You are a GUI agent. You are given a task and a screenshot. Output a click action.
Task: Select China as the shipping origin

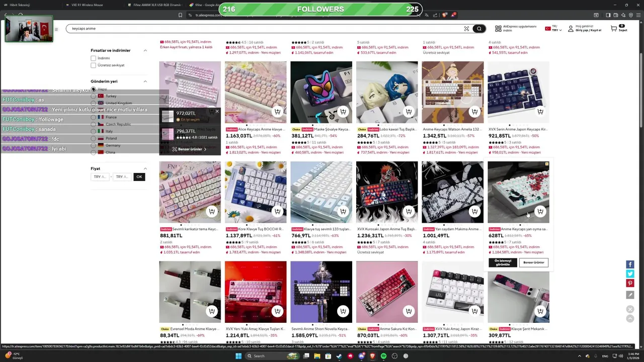point(93,152)
